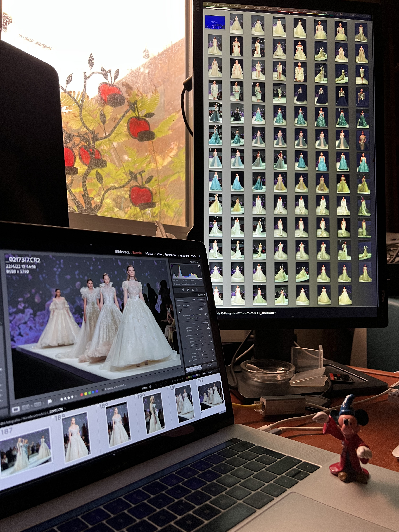Image resolution: width=399 pixels, height=532 pixels.
Task: Click the Automático tone button
Action: (x=205, y=323)
